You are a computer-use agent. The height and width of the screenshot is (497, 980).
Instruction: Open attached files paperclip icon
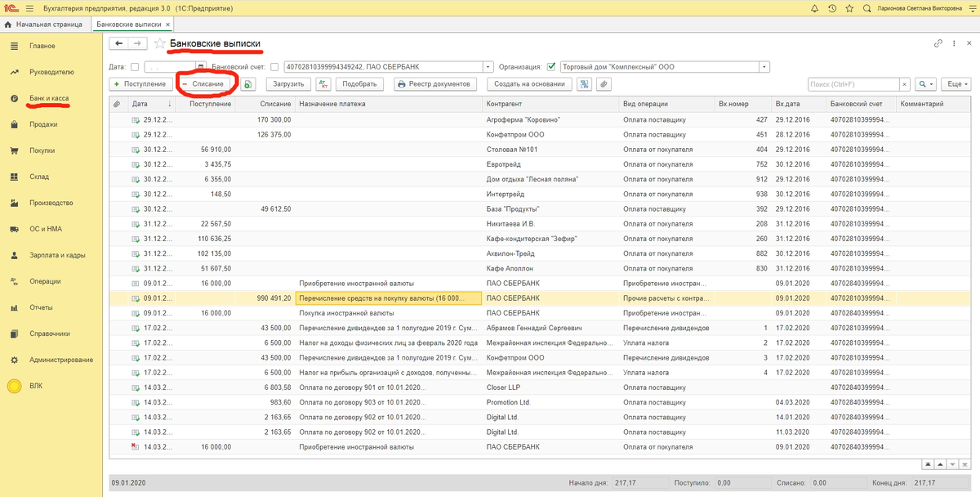(604, 83)
